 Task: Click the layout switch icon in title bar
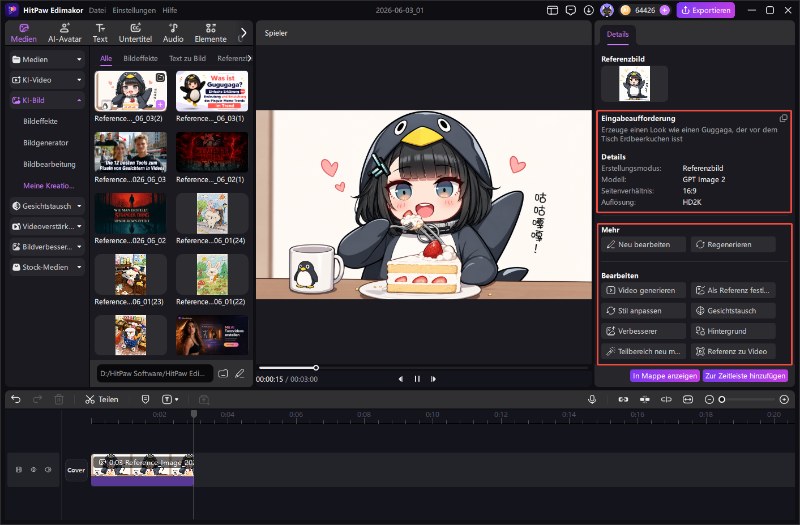pyautogui.click(x=552, y=10)
